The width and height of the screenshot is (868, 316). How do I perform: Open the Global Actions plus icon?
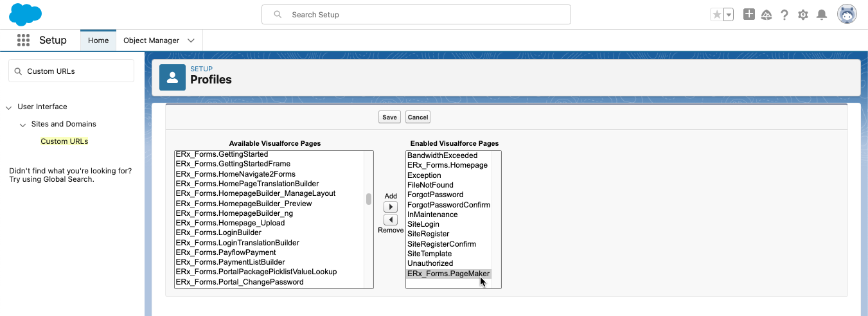click(748, 14)
